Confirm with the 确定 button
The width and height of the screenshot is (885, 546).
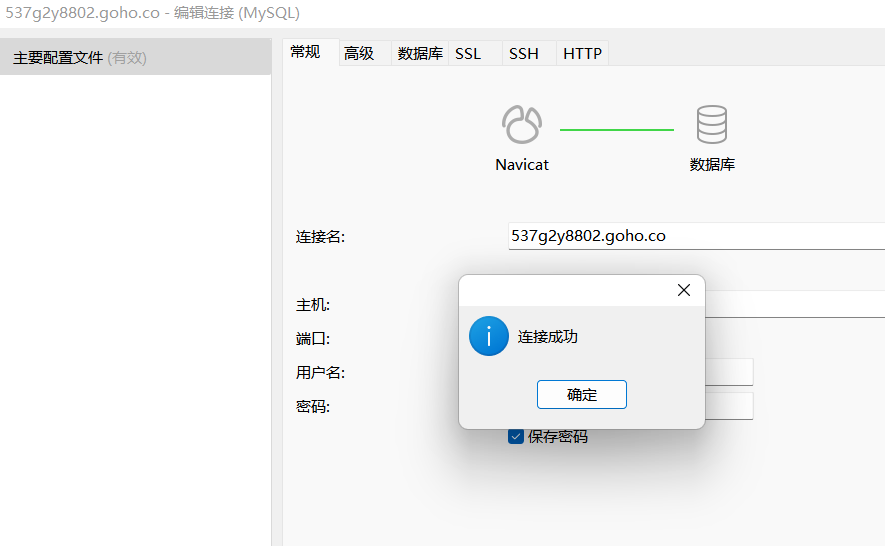[581, 394]
